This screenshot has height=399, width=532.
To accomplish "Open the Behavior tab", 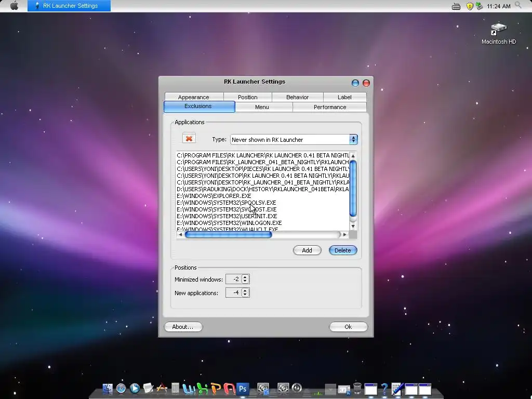I will [x=297, y=97].
